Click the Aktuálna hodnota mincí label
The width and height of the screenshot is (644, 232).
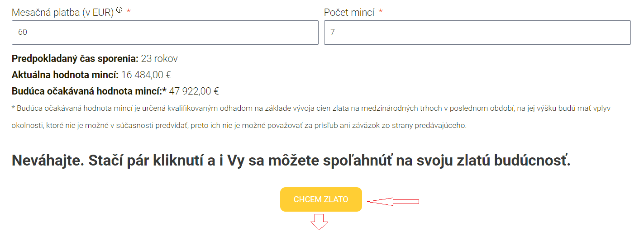pyautogui.click(x=65, y=75)
